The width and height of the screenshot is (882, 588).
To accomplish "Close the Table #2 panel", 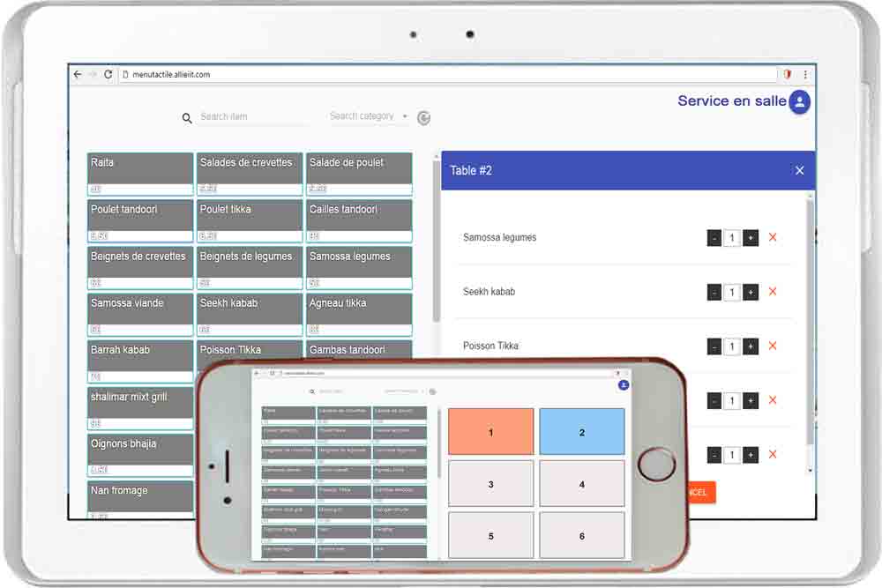I will 799,171.
